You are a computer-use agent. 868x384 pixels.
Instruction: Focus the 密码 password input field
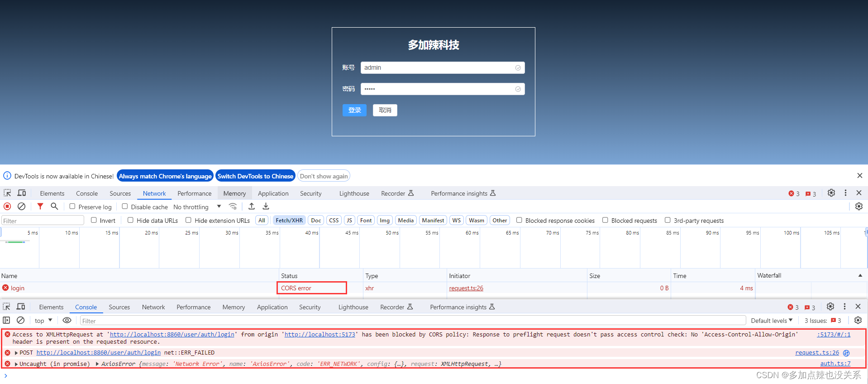pos(443,89)
